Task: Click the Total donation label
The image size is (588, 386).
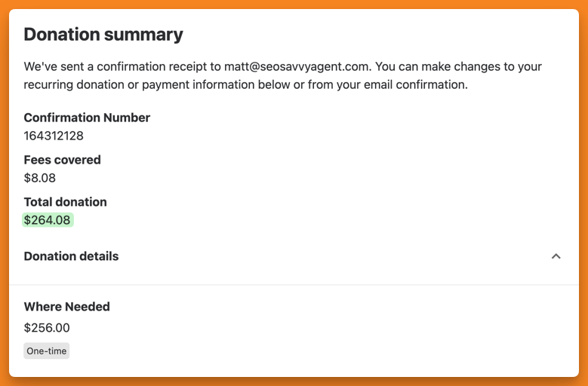Action: click(x=65, y=202)
